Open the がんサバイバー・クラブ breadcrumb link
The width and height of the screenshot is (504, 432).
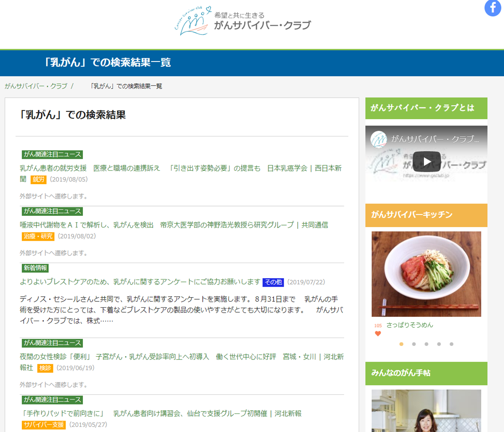pyautogui.click(x=36, y=86)
